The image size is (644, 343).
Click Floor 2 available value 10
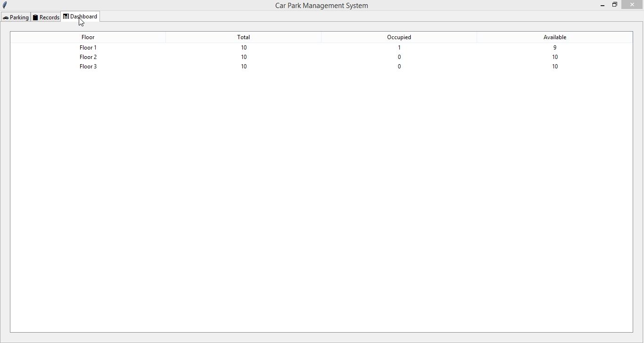555,57
